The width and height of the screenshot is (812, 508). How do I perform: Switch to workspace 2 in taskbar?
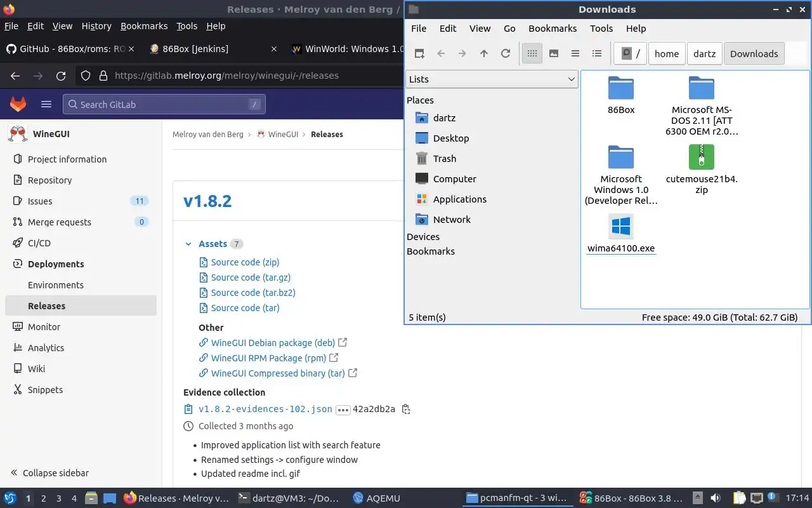click(x=43, y=498)
